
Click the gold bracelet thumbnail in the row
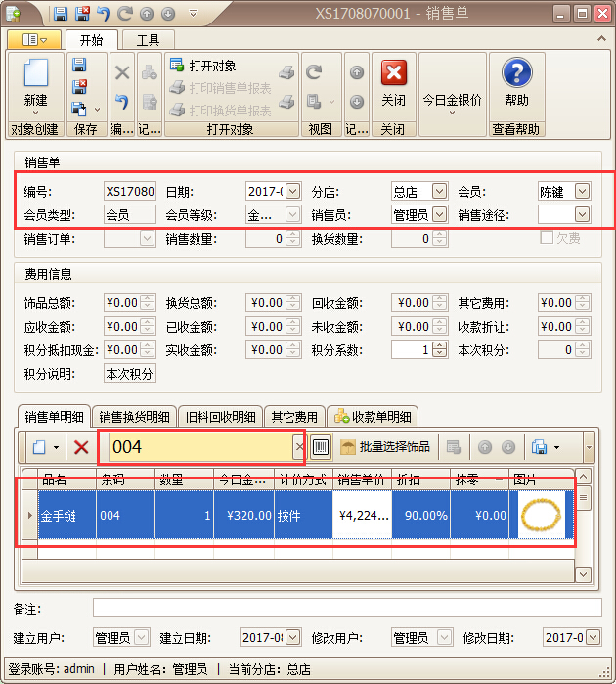click(x=541, y=515)
